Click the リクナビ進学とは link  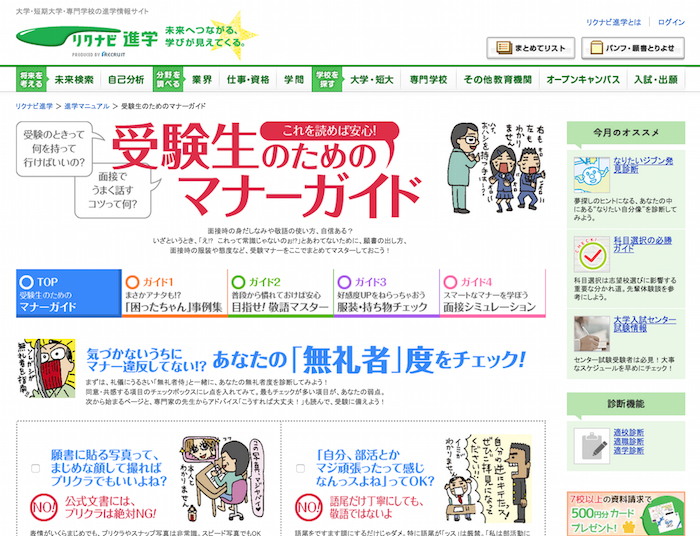613,22
